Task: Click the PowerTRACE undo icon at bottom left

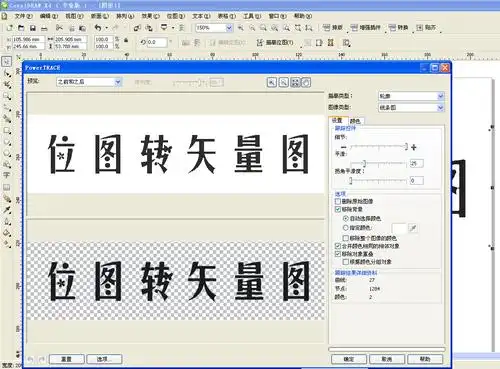Action: tap(31, 359)
